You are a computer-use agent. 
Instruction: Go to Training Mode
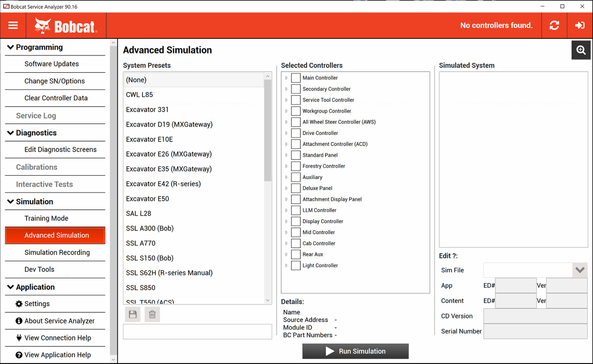tap(55, 218)
